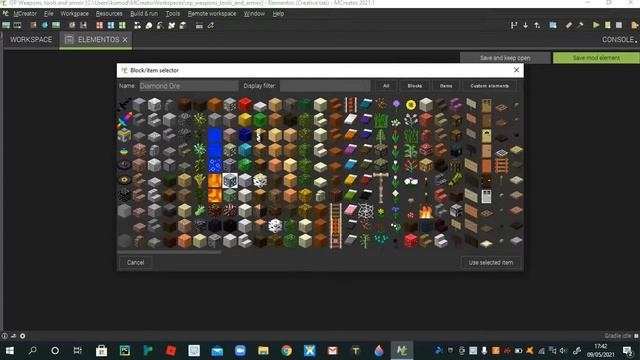Open the File menu
Image resolution: width=640 pixels, height=360 pixels.
click(49, 13)
